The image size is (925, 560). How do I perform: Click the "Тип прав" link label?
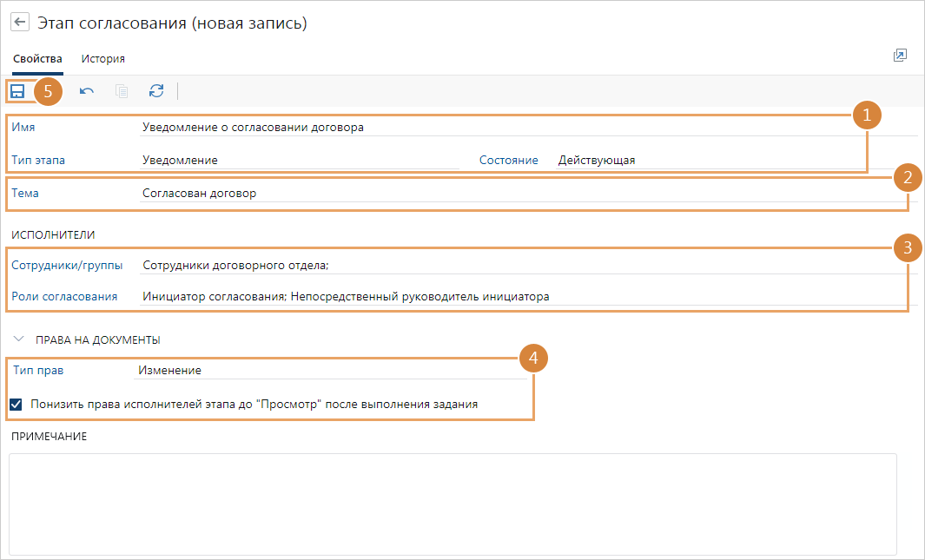pos(38,371)
